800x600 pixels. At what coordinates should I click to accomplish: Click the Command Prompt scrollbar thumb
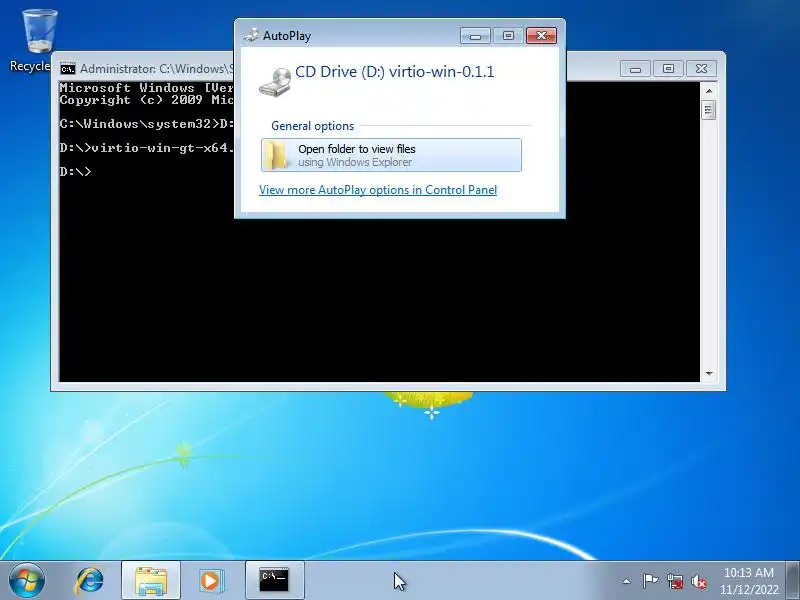(709, 110)
